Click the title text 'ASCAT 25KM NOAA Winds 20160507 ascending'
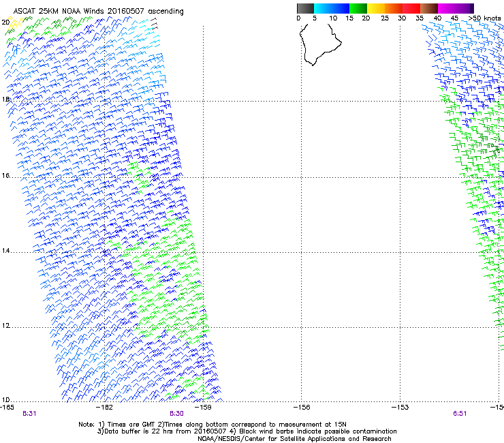 pos(98,11)
